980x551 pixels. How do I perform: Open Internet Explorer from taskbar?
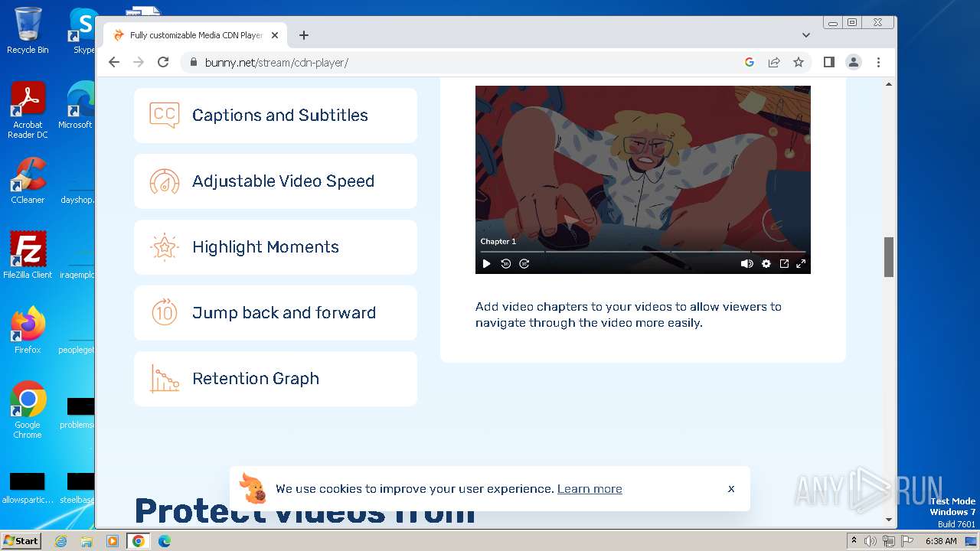(60, 541)
